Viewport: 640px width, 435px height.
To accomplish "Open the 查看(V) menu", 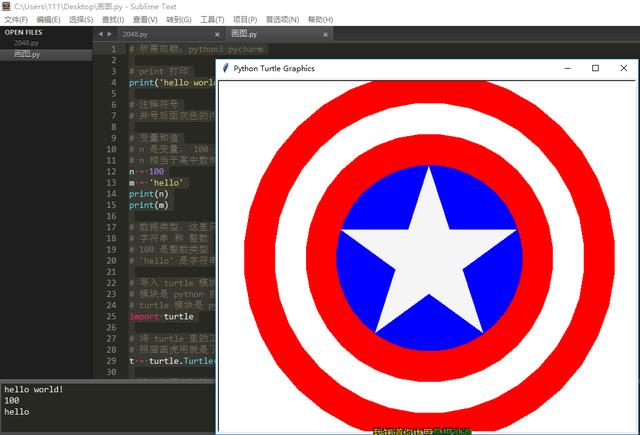I will point(145,20).
